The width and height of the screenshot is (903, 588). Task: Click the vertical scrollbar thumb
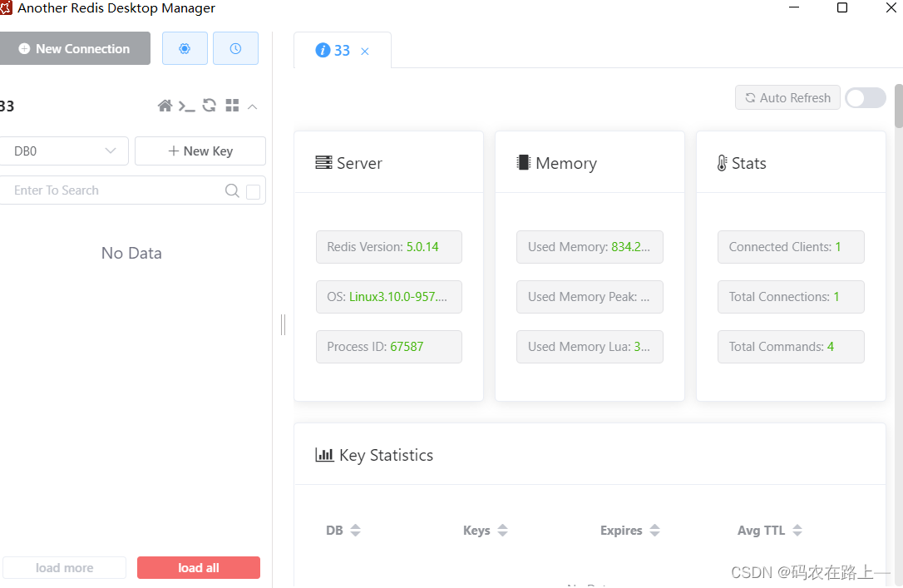[898, 106]
